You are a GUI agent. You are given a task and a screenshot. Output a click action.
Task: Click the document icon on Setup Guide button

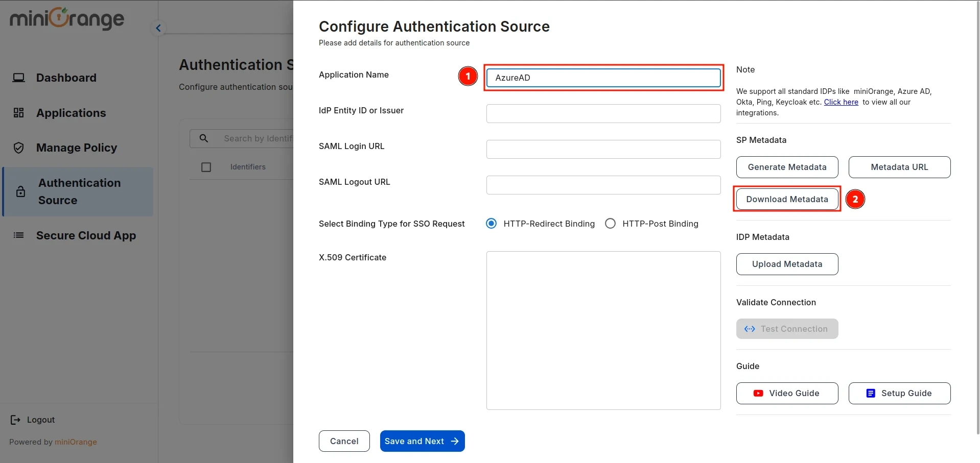click(x=870, y=393)
